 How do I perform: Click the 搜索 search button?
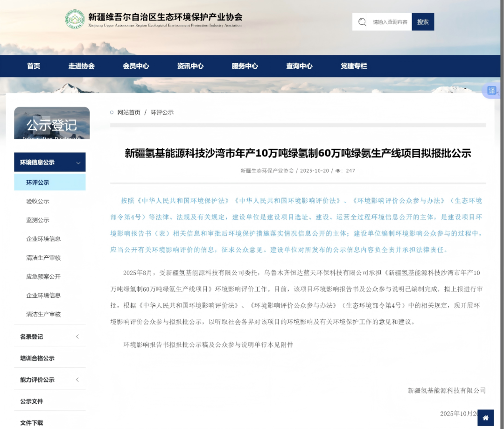(x=422, y=21)
